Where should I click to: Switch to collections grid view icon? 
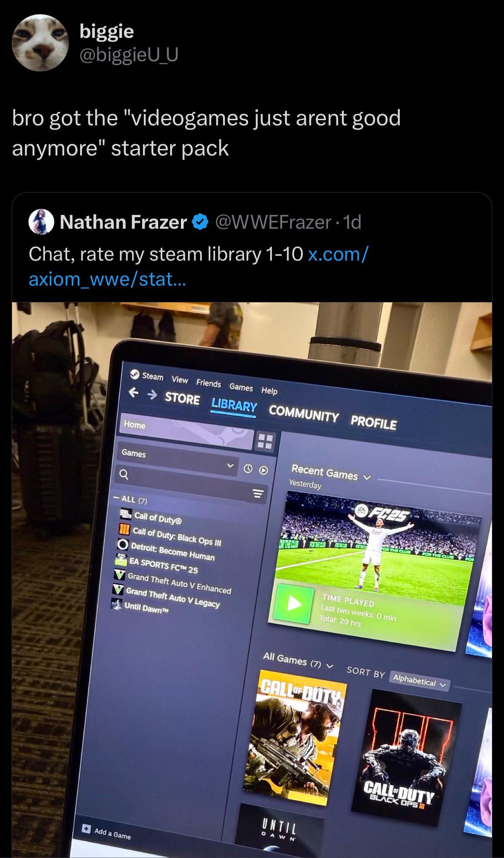(264, 441)
